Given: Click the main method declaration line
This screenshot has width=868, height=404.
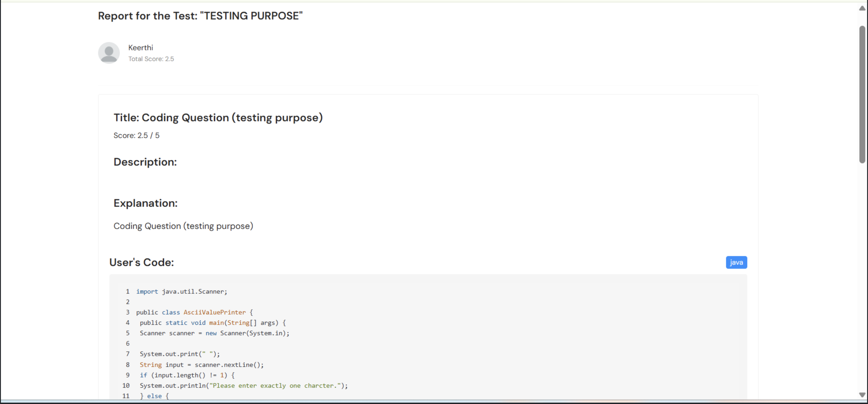Looking at the screenshot, I should tap(213, 323).
